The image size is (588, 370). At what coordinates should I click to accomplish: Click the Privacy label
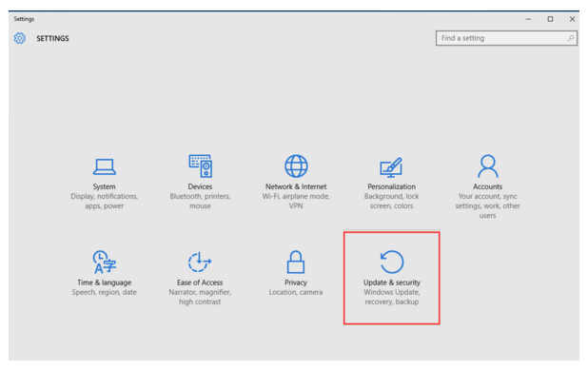click(296, 282)
